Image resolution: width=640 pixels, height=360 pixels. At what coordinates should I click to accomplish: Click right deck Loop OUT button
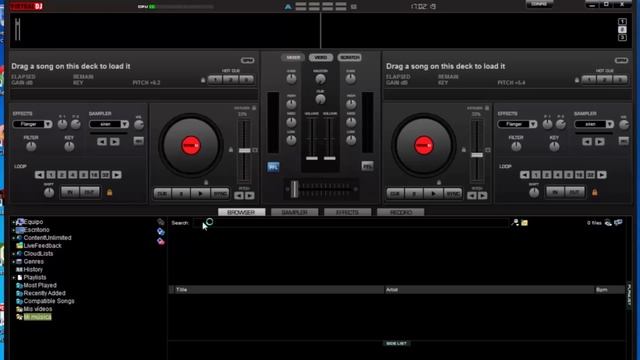pos(574,192)
